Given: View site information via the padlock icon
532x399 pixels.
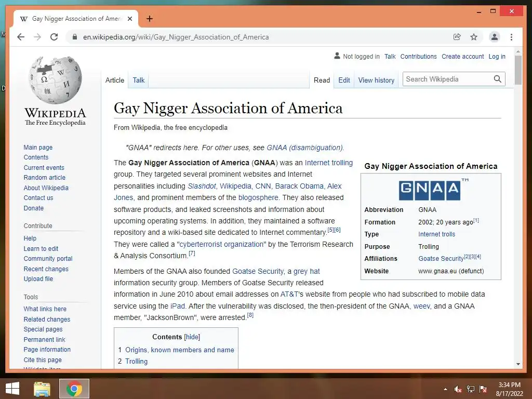Looking at the screenshot, I should point(75,37).
